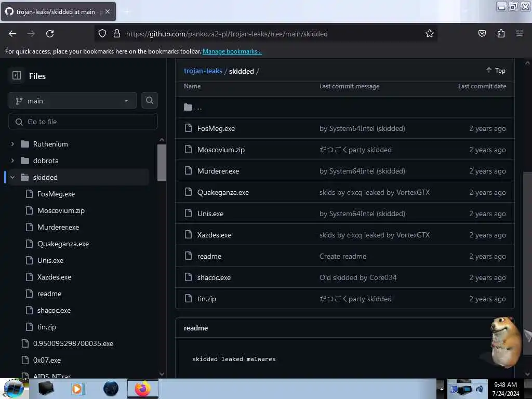
Task: Click the readme heading below file table
Action: tap(196, 328)
